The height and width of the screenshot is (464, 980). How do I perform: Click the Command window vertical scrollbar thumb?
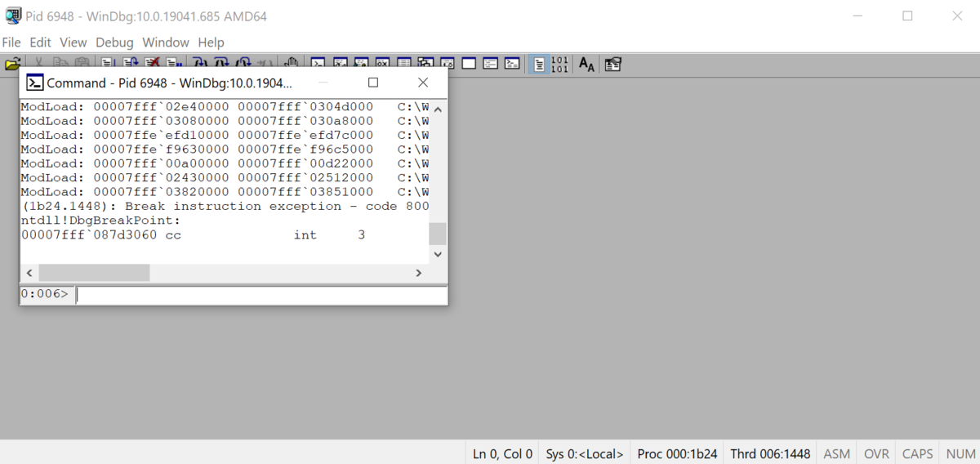click(x=438, y=234)
